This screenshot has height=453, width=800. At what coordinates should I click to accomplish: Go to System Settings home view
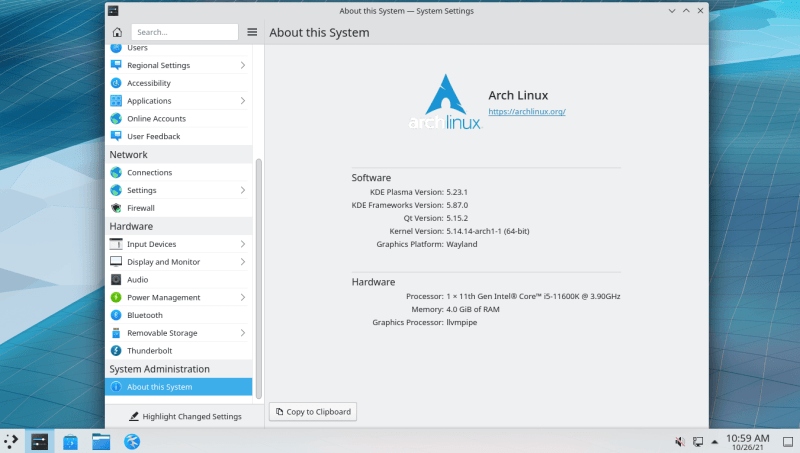(x=117, y=32)
